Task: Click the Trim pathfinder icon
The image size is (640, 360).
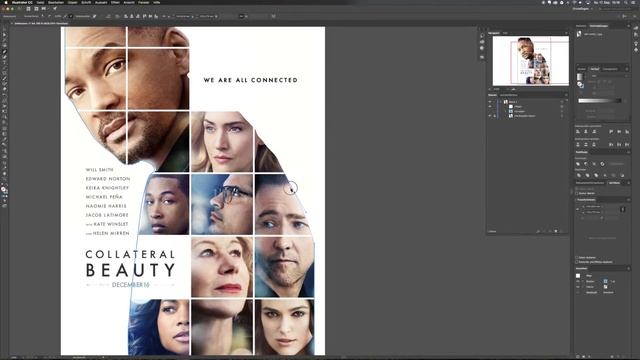Action: coord(587,175)
